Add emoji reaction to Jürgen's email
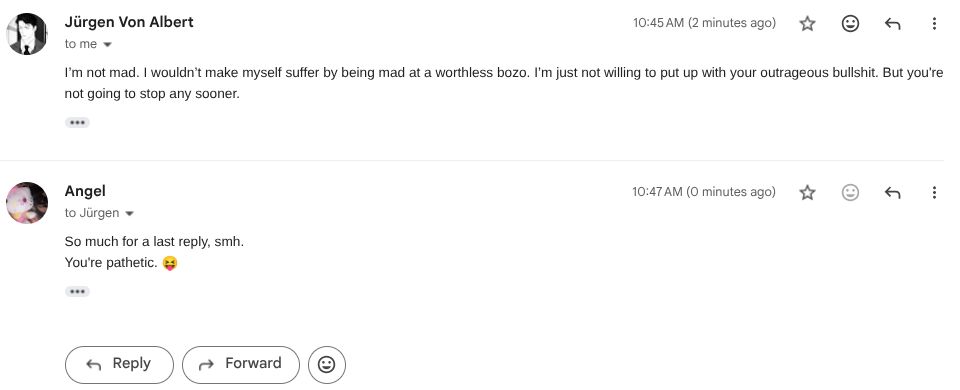The image size is (960, 390). [x=850, y=23]
